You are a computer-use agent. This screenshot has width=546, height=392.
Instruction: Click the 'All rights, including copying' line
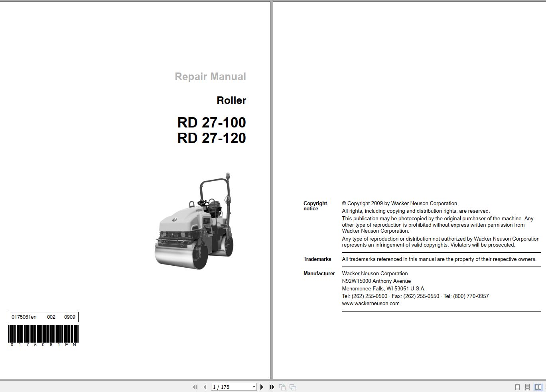416,211
